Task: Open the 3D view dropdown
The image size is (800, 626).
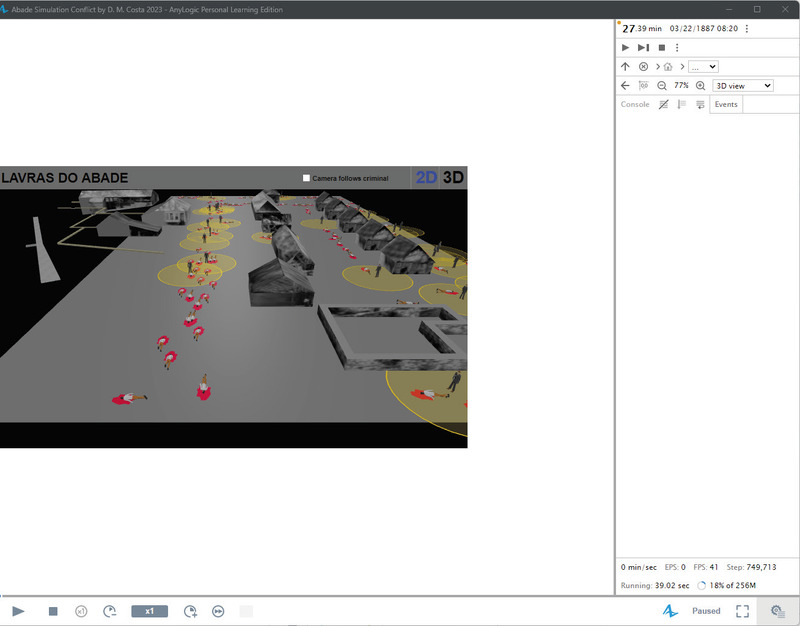Action: (x=743, y=86)
